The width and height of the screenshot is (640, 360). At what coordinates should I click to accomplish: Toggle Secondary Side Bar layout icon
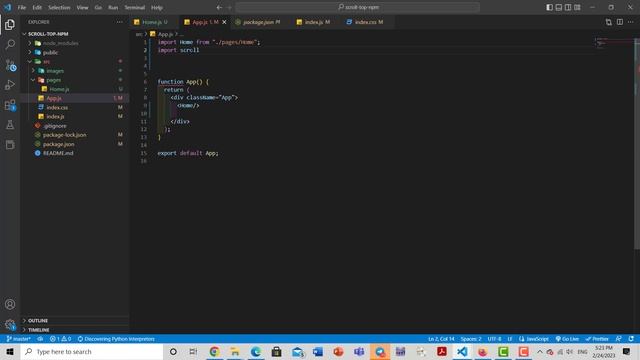[568, 7]
